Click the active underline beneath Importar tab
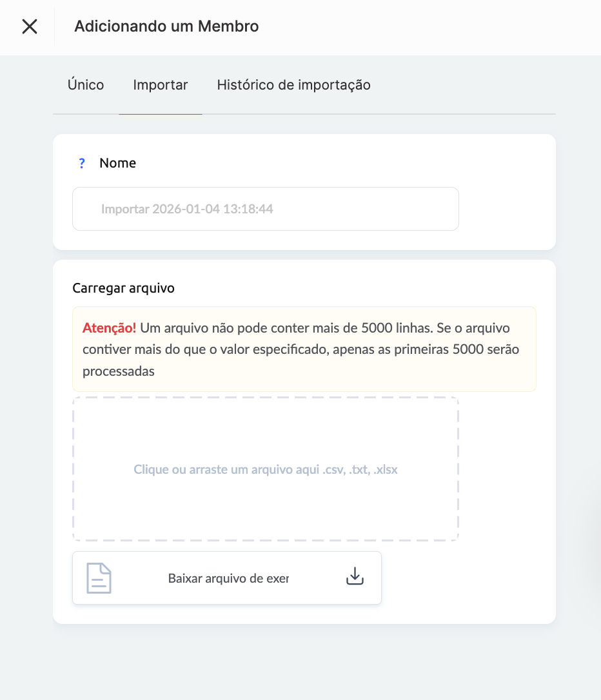 (x=161, y=114)
